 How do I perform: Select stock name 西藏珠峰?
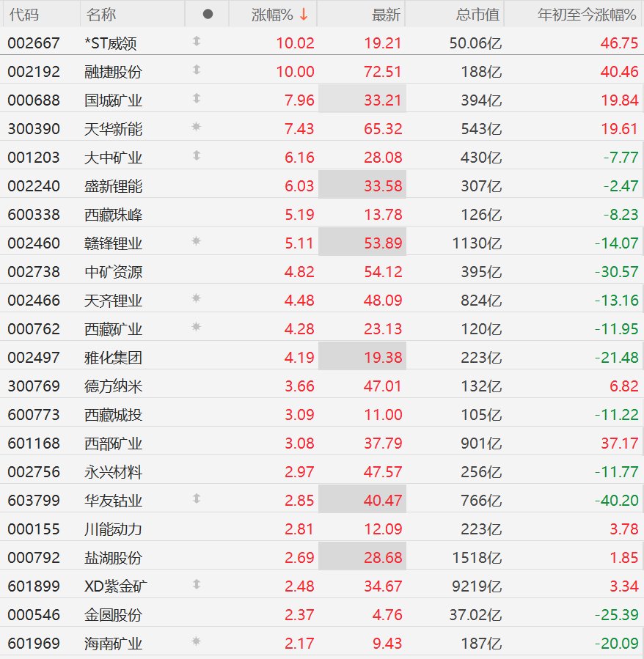113,215
